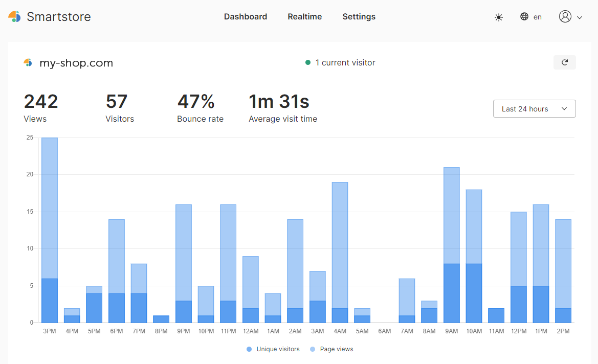The image size is (598, 364).
Task: Open language options via the globe icon
Action: (x=524, y=16)
